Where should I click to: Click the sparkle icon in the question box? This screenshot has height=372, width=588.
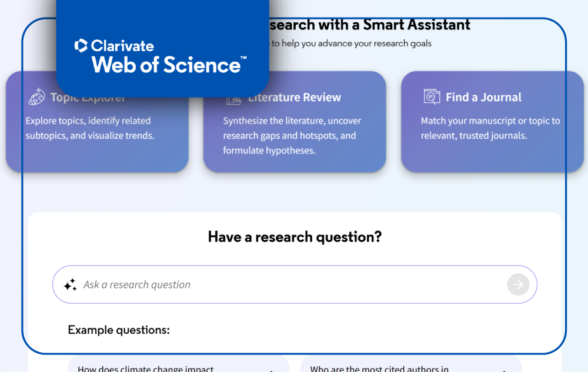(70, 285)
